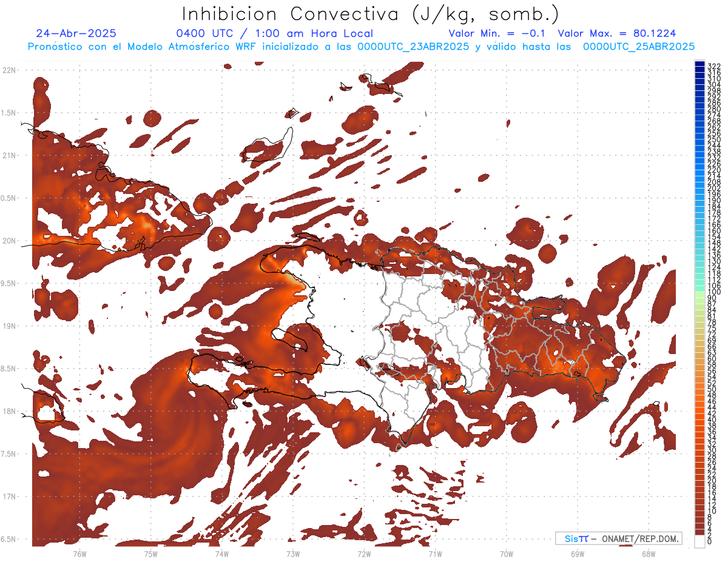Viewport: 728px width, 562px height.
Task: Click the pale green swatch beside the 100 label
Action: point(699,293)
